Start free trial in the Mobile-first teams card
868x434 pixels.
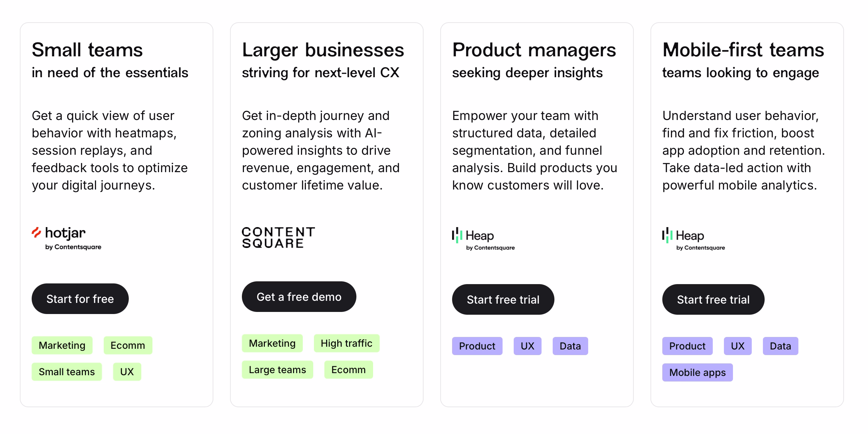point(713,299)
